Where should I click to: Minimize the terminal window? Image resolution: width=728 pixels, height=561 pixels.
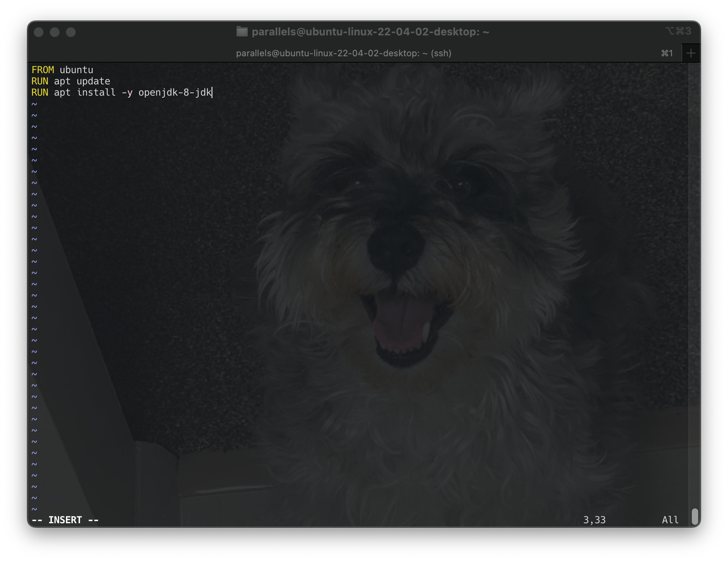(55, 32)
